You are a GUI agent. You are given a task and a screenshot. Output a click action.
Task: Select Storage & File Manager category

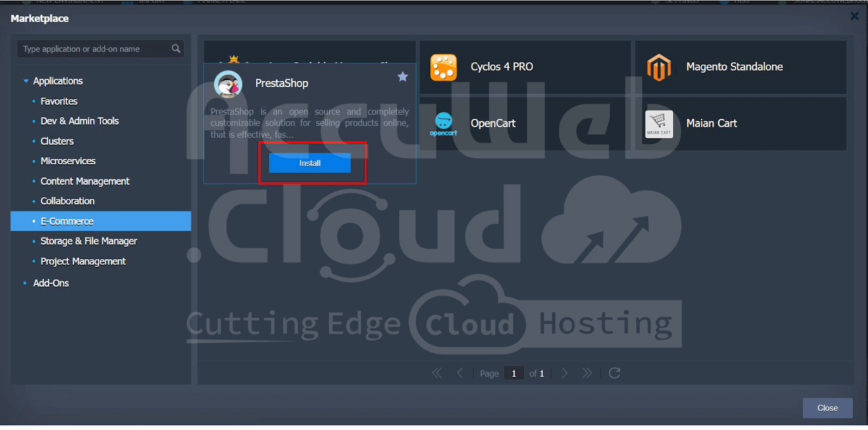click(x=88, y=241)
